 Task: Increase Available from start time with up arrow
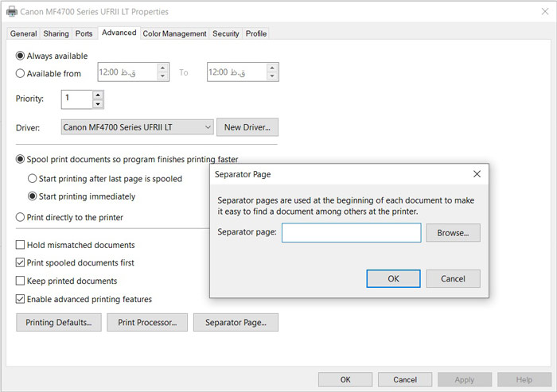click(x=162, y=68)
